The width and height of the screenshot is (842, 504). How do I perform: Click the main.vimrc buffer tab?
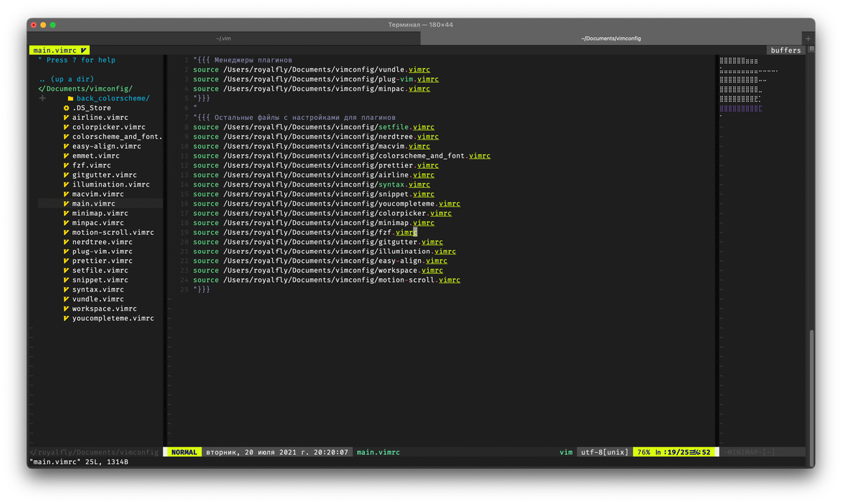click(x=60, y=50)
